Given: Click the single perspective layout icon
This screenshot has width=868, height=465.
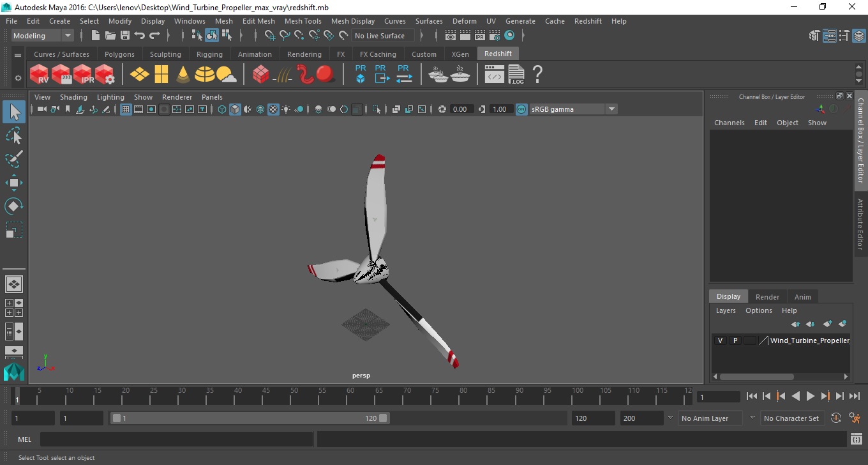Looking at the screenshot, I should [14, 284].
